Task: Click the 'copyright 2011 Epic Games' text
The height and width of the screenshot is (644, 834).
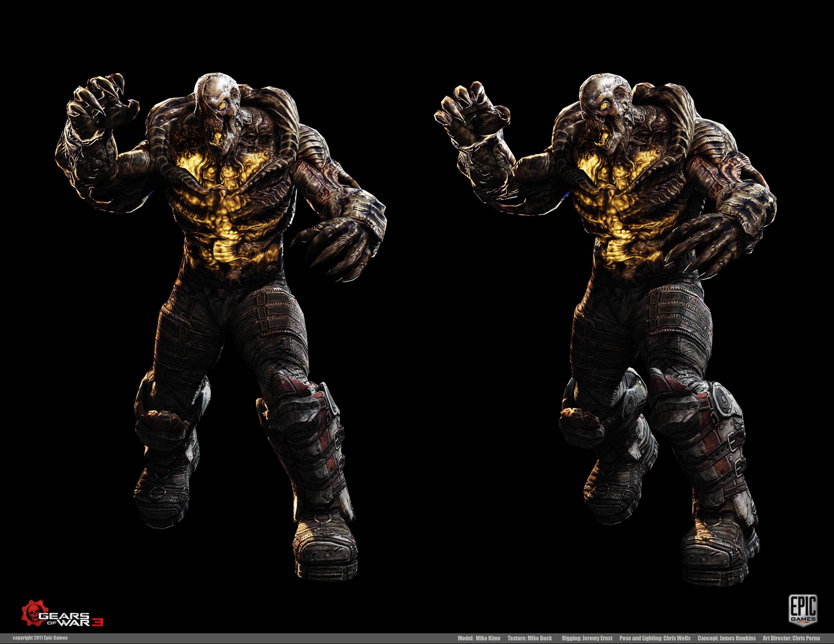Action: (x=40, y=638)
